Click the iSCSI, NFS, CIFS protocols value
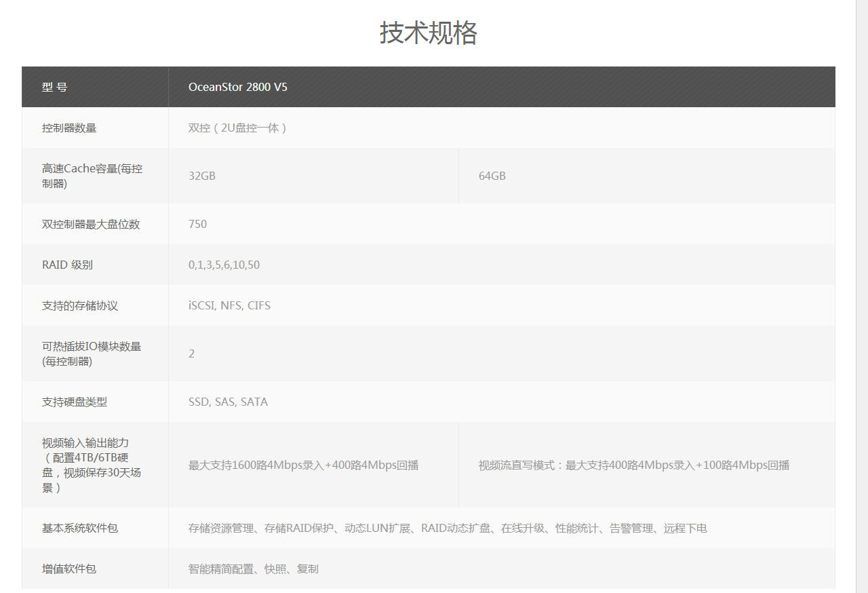Image resolution: width=868 pixels, height=593 pixels. tap(229, 305)
